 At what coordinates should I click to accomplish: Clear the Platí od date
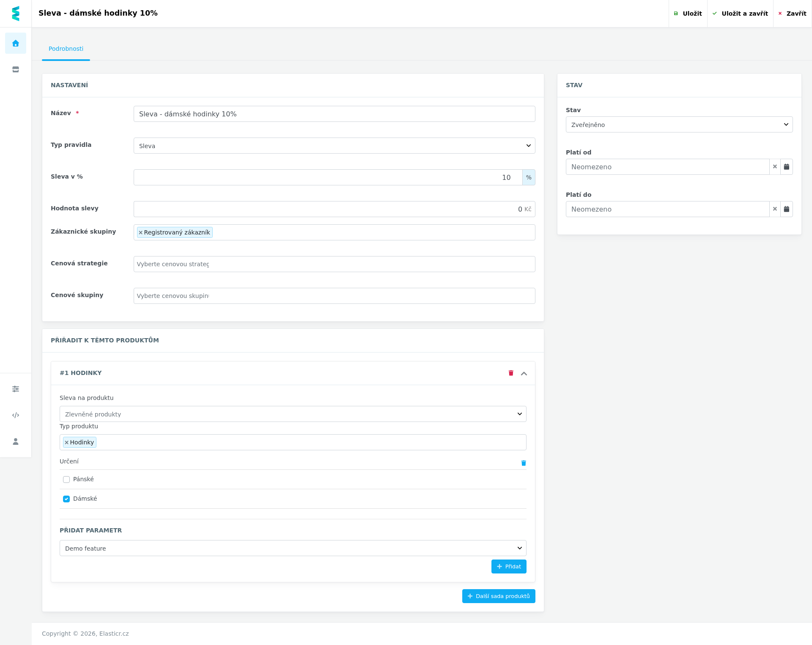click(775, 167)
